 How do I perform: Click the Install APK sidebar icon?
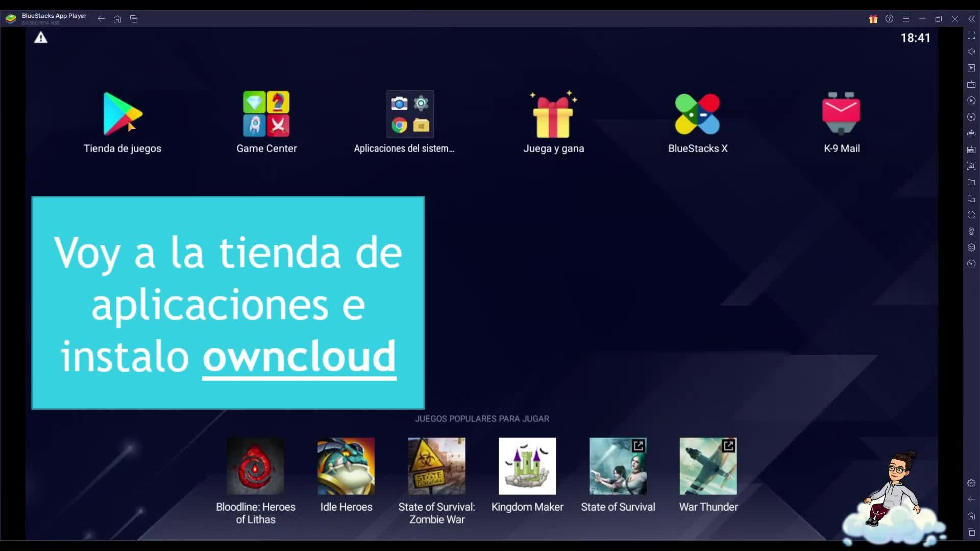click(x=971, y=149)
